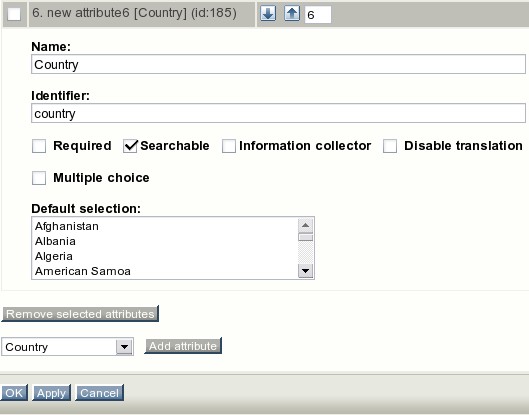Click the Apply button

51,393
